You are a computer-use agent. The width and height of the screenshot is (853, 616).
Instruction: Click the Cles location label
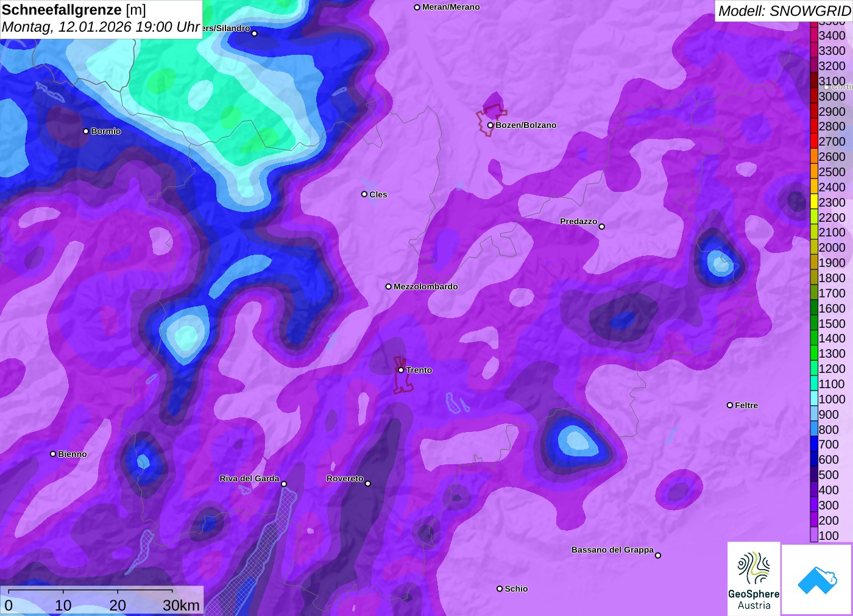(378, 194)
